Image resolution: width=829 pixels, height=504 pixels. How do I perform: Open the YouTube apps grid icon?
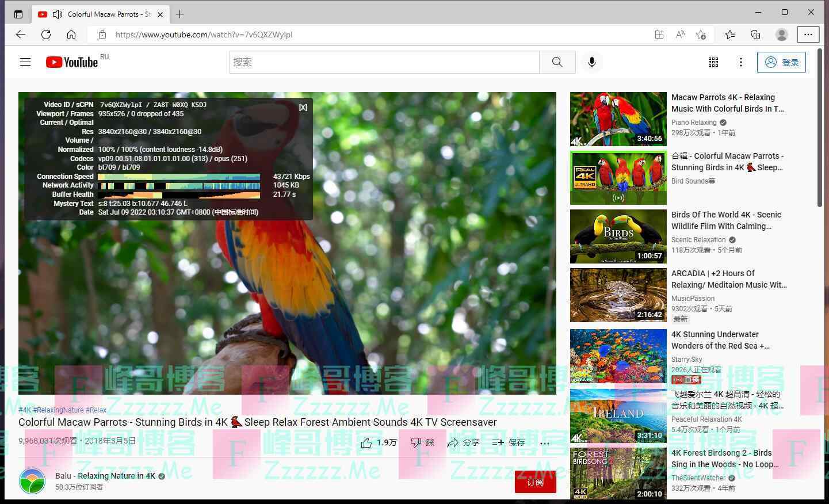tap(713, 62)
